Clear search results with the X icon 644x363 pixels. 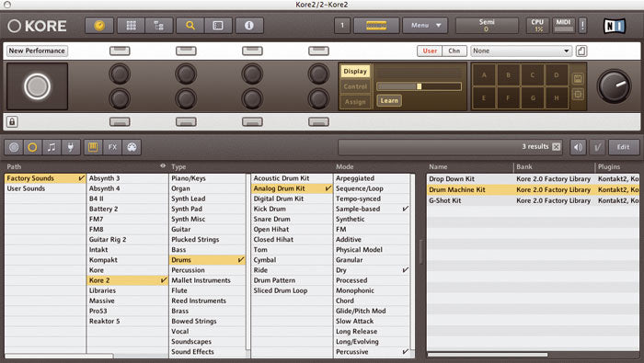click(556, 147)
